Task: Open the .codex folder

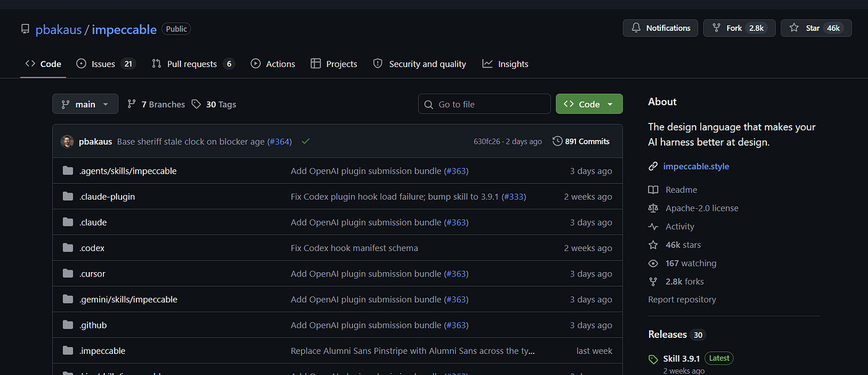Action: (92, 248)
